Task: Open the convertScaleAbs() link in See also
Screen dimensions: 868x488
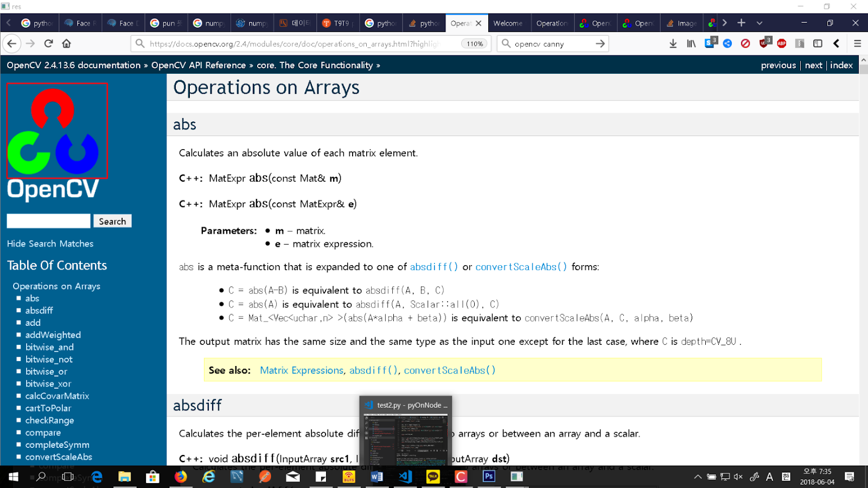Action: 449,370
